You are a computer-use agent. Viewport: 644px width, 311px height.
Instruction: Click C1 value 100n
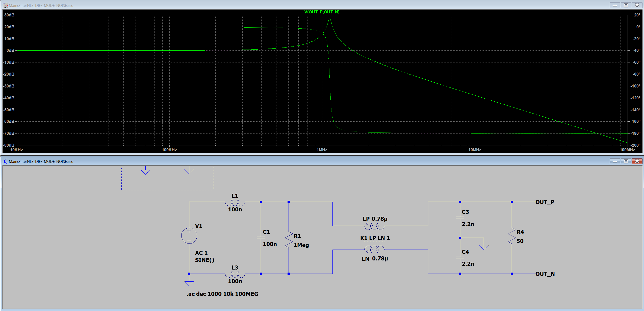click(270, 244)
